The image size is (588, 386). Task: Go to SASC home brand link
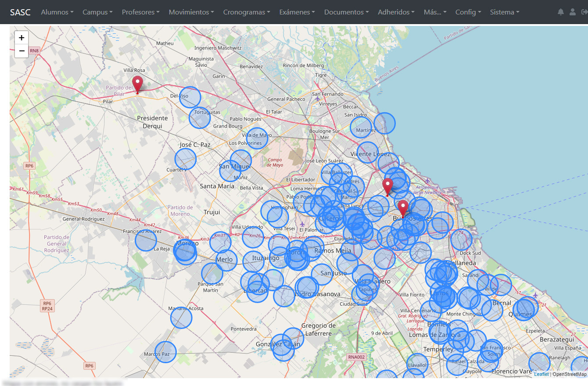(x=20, y=12)
